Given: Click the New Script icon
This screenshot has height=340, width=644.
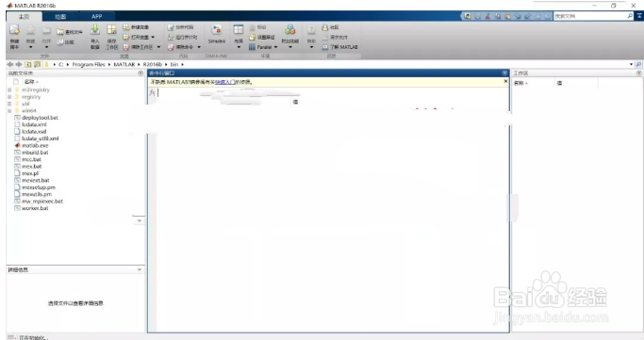Looking at the screenshot, I should coord(14,30).
